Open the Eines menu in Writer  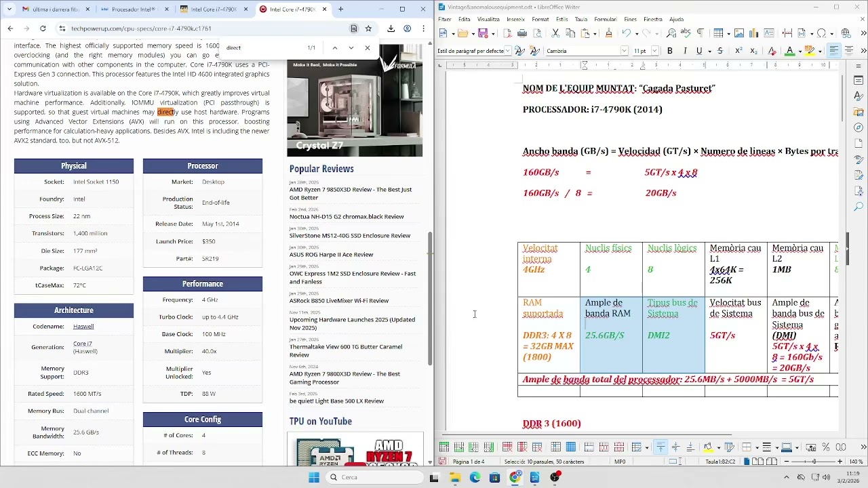[631, 20]
